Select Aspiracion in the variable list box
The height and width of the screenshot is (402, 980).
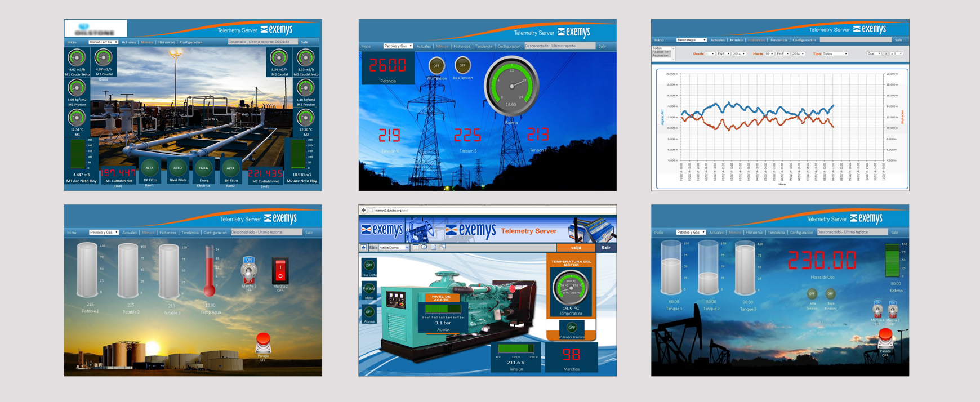tap(661, 56)
